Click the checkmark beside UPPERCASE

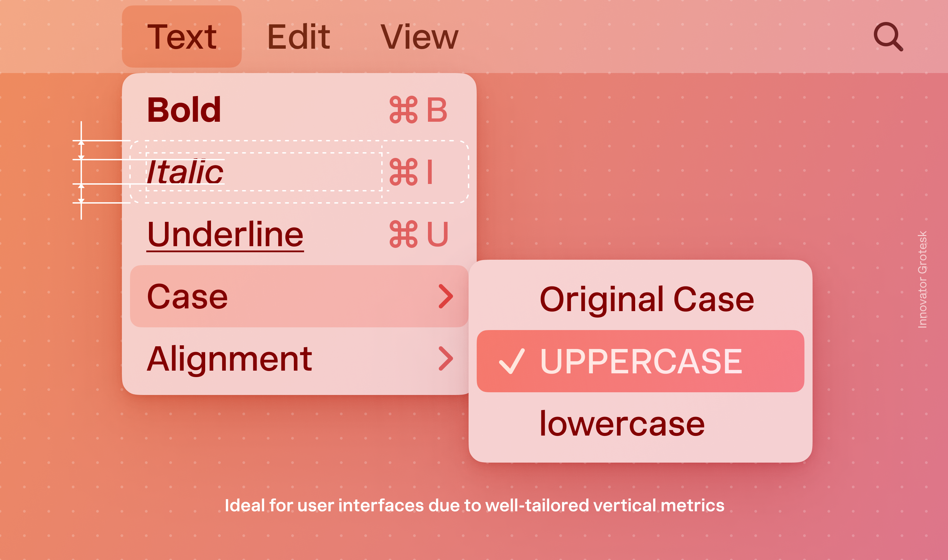pos(511,361)
